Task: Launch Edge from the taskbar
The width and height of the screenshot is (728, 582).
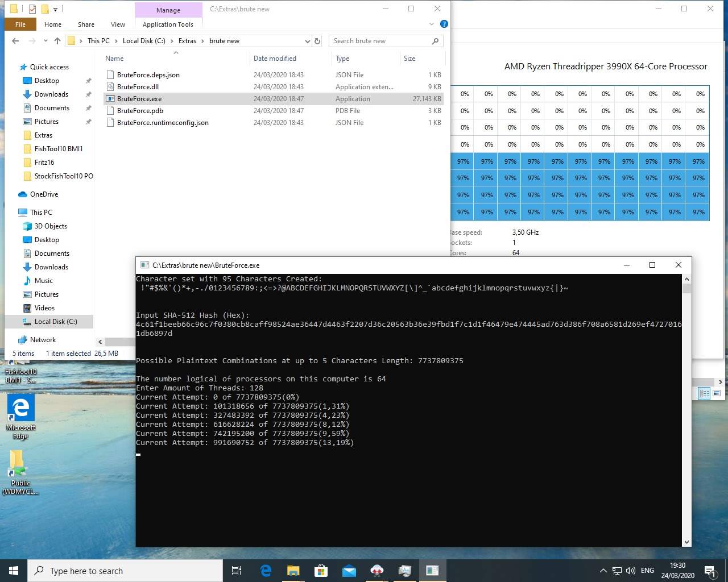Action: [x=266, y=570]
